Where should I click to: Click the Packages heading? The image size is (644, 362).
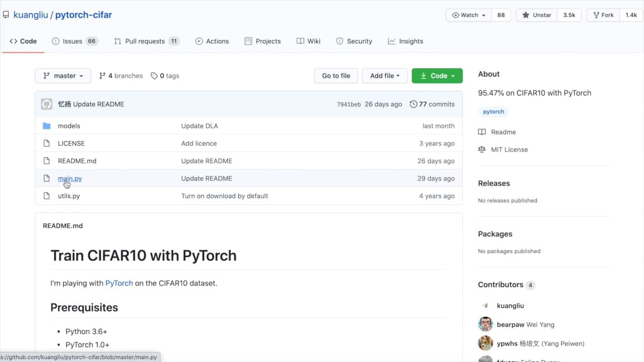click(495, 234)
